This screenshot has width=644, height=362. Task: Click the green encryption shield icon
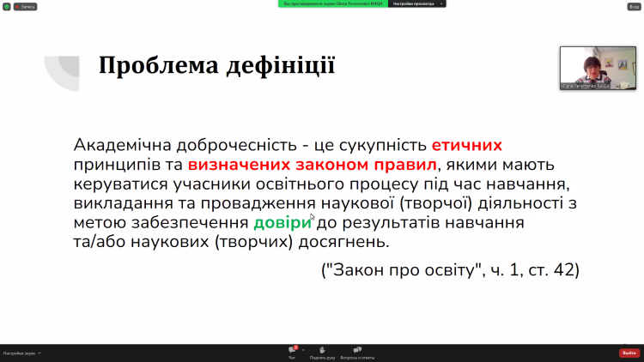[6, 6]
